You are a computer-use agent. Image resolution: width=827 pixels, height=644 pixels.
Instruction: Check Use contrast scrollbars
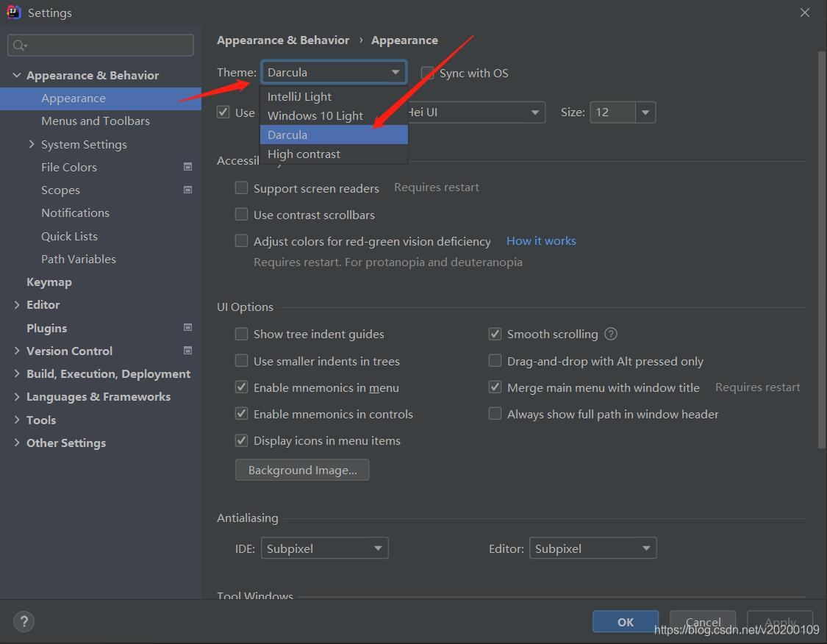pos(241,214)
